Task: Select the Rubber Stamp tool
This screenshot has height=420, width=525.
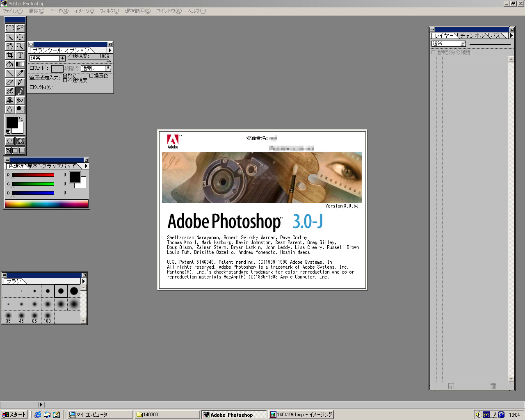Action: pos(10,100)
